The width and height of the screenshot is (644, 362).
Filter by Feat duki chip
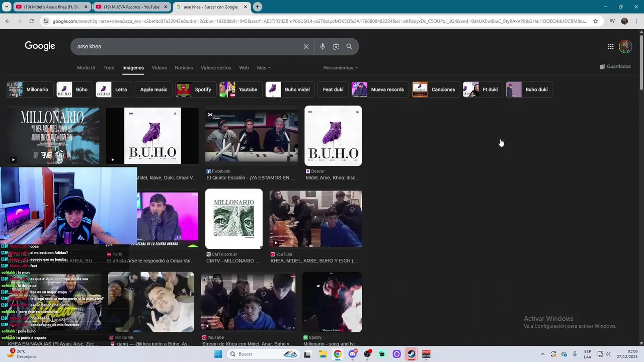333,89
